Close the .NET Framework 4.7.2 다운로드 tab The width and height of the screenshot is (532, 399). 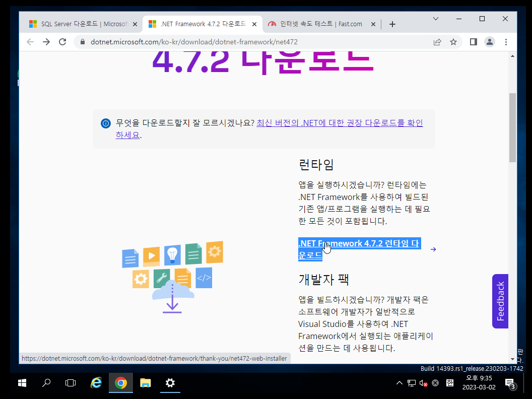coord(254,24)
